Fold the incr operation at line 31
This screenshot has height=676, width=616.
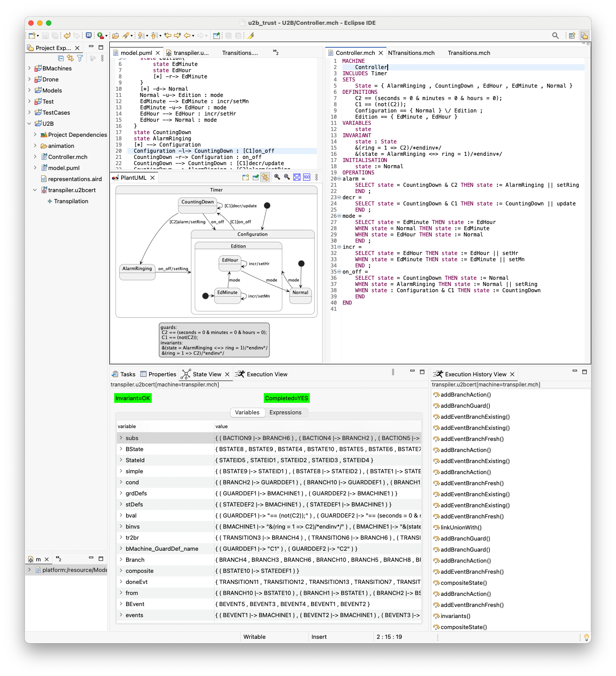click(339, 247)
